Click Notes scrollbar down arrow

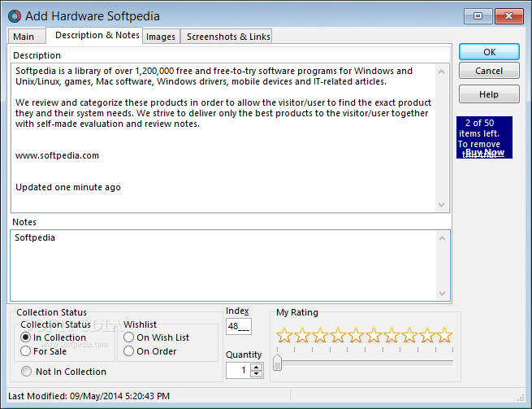[442, 294]
